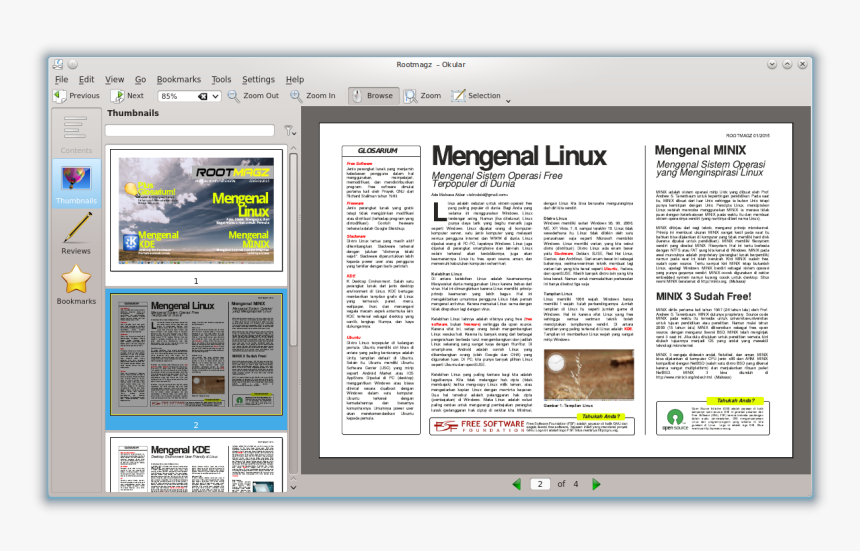Open the Go menu
This screenshot has width=860, height=551.
tap(140, 79)
